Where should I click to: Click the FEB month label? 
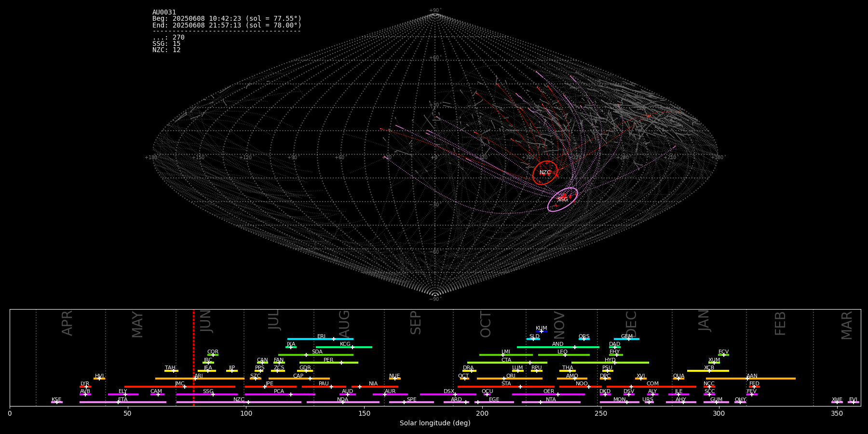(780, 323)
